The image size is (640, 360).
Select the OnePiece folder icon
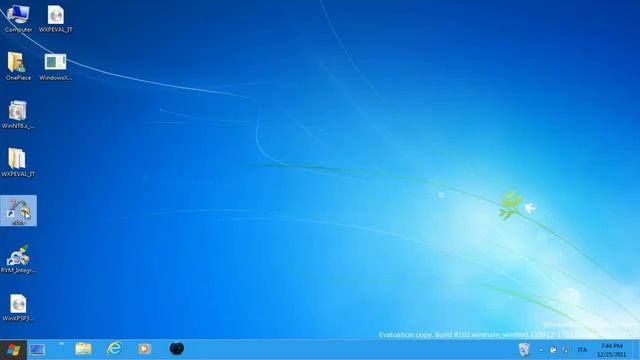click(18, 66)
